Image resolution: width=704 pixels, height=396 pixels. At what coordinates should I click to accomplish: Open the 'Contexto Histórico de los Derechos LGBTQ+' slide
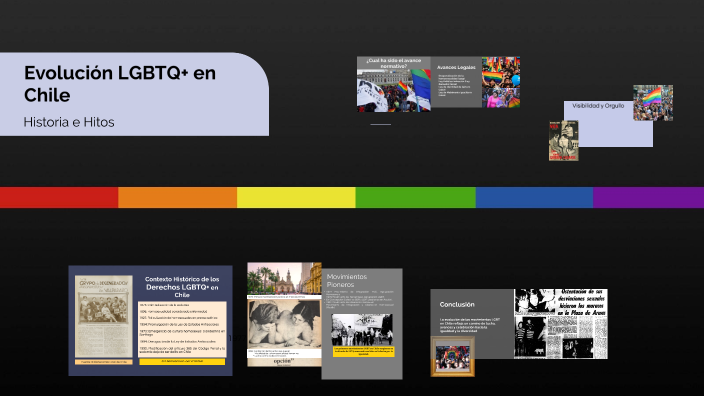[x=150, y=321]
